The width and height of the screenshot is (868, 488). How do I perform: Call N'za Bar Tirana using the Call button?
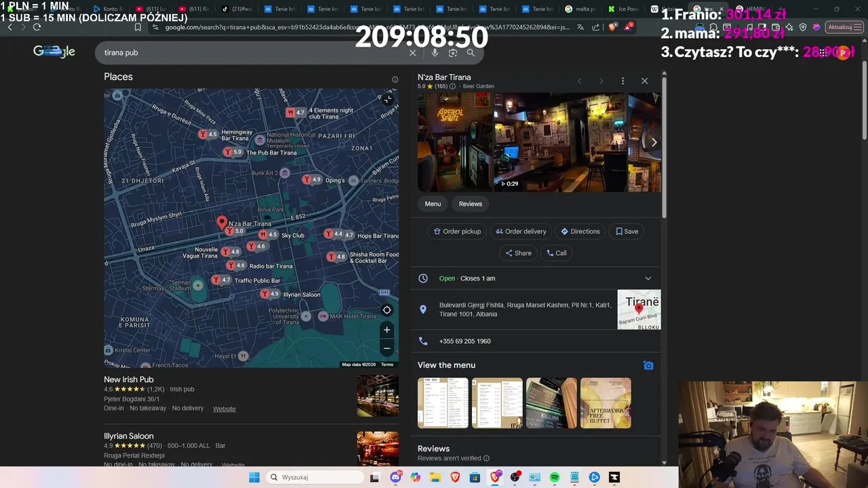pyautogui.click(x=556, y=253)
